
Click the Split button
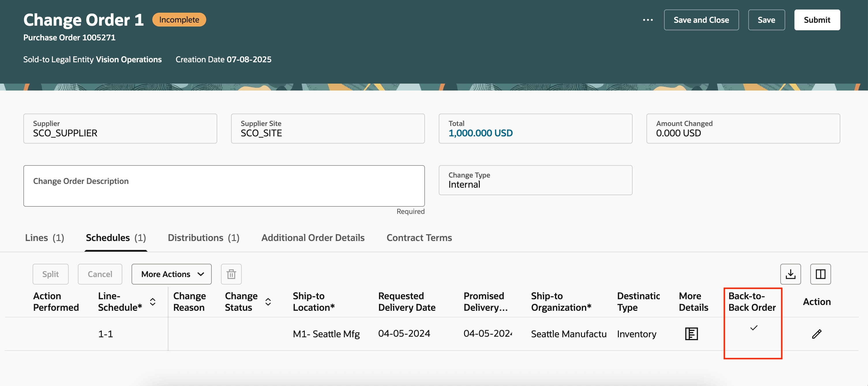click(x=50, y=274)
